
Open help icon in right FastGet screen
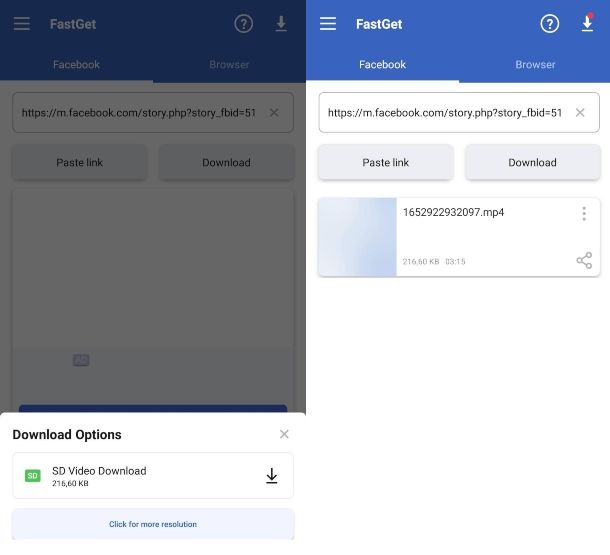pos(549,24)
